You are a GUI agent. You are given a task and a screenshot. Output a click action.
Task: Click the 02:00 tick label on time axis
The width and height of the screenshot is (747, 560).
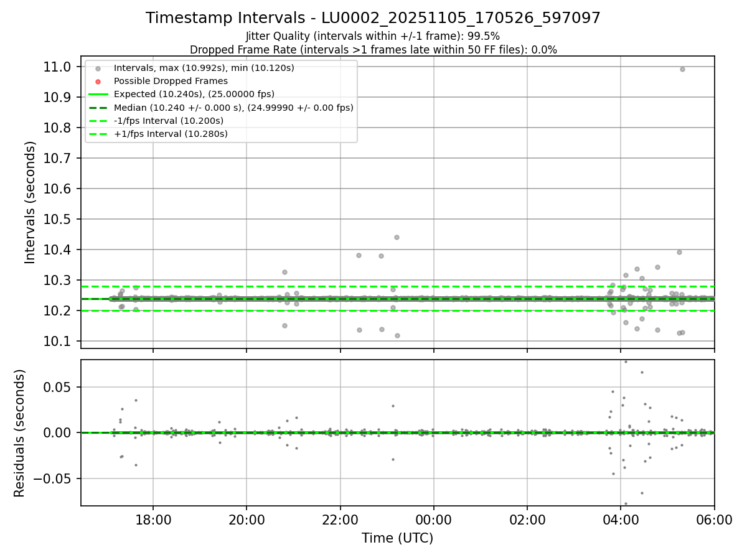[x=527, y=519]
